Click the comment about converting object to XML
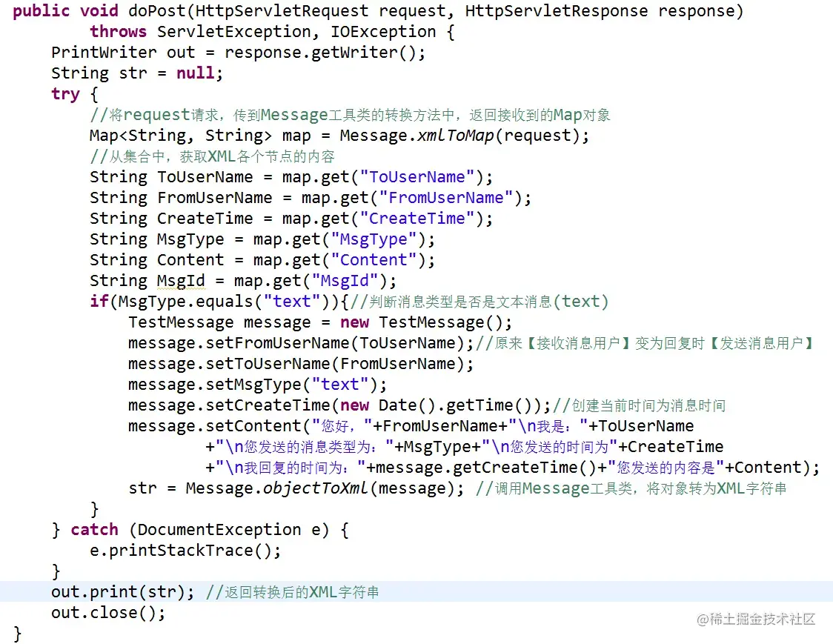Viewport: 833px width, 644px height. point(631,488)
